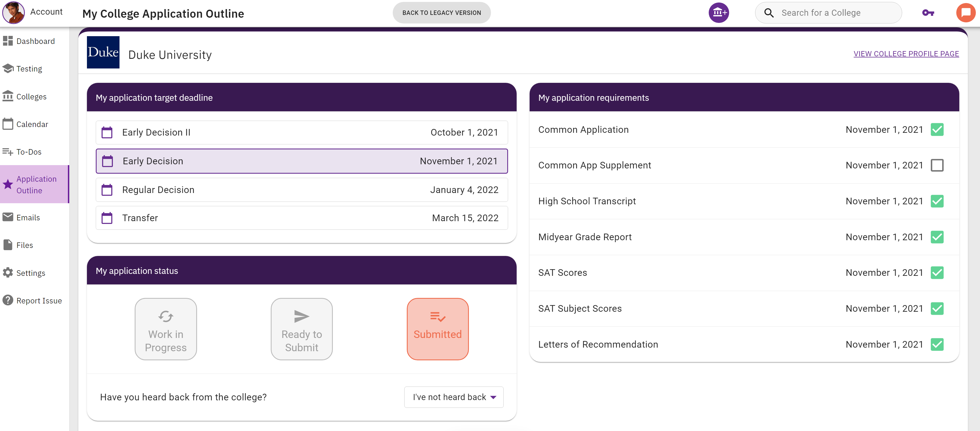Click the send arrow icon in Ready to Submit

302,316
